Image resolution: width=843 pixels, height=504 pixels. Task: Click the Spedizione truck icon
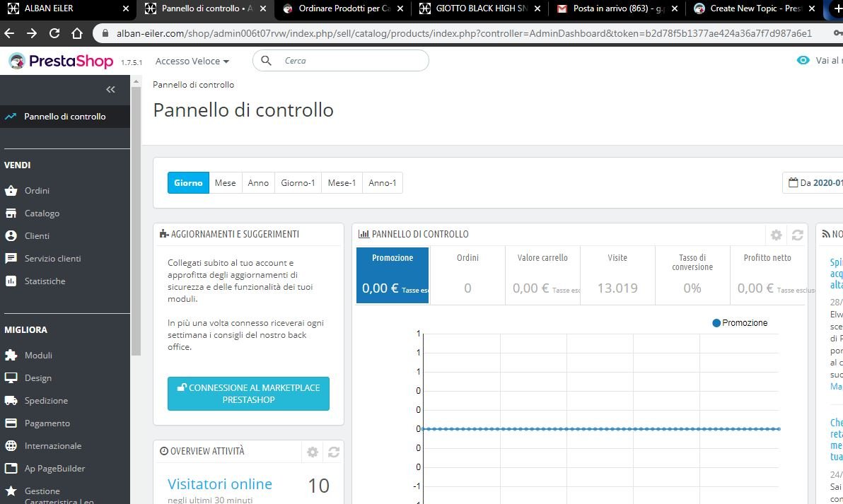(11, 400)
